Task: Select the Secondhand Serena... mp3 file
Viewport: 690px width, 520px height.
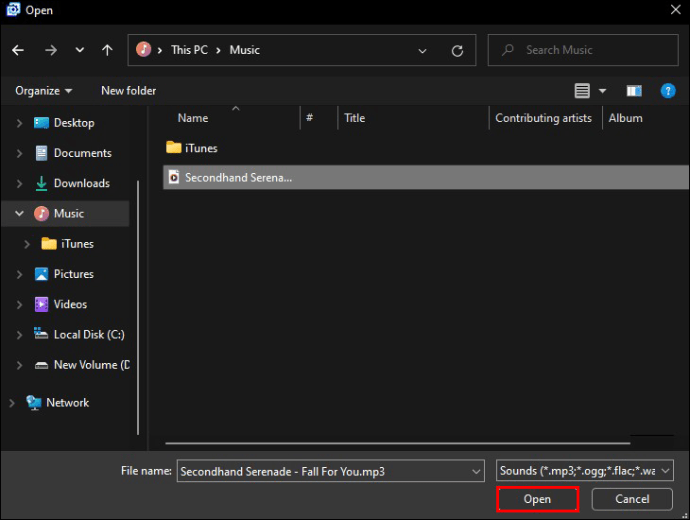Action: click(426, 177)
